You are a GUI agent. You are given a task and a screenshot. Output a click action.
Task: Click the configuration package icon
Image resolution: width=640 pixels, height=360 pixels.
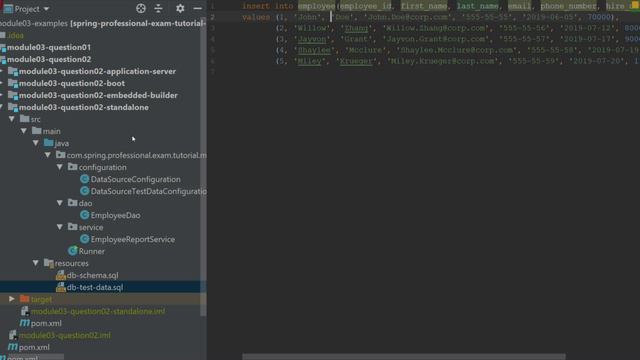(x=73, y=167)
